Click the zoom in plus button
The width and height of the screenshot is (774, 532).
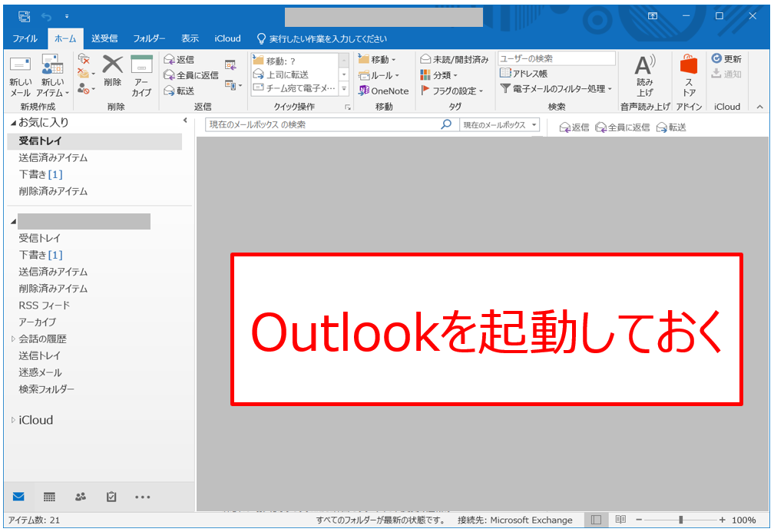[x=722, y=520]
